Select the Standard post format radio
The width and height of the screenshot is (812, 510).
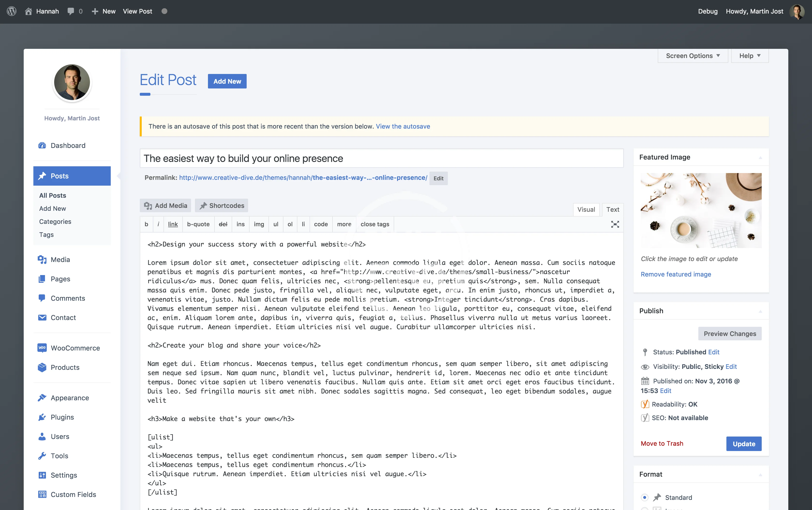point(644,497)
